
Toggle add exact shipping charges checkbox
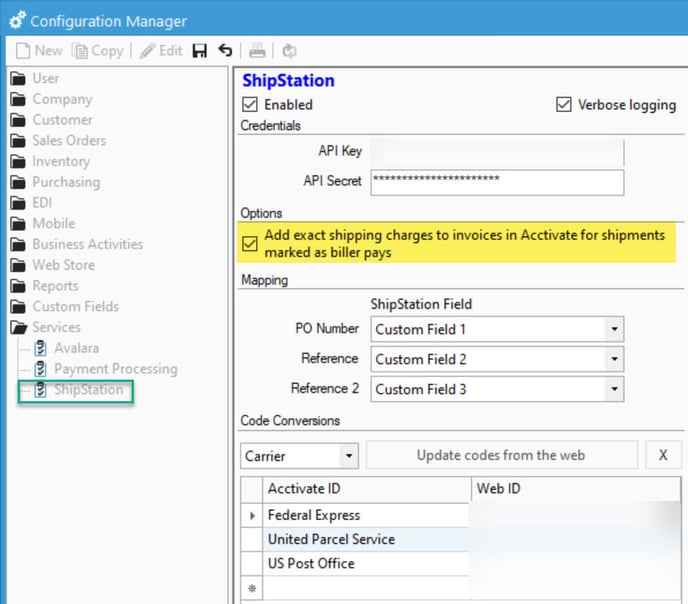pos(250,243)
